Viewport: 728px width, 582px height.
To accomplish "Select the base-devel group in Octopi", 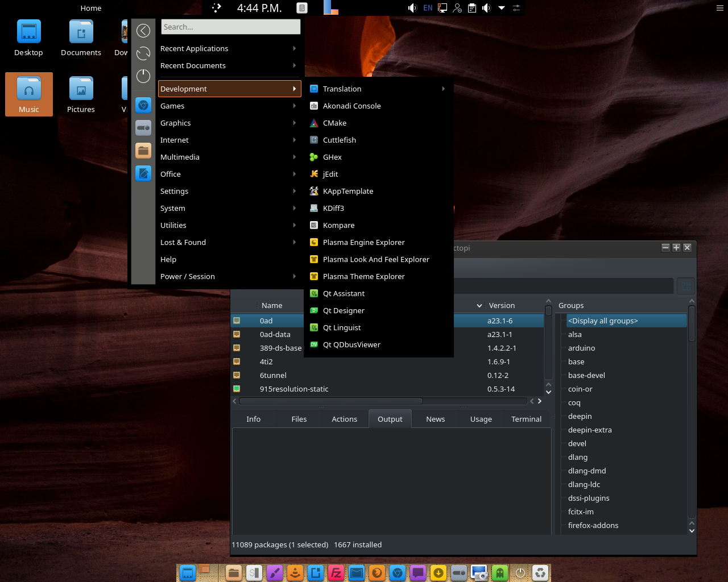I will pyautogui.click(x=627, y=375).
